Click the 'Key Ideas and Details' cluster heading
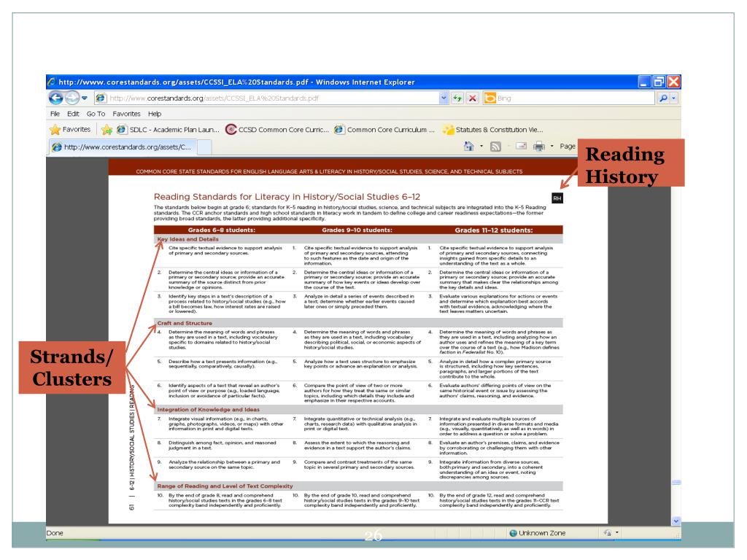This screenshot has height=560, width=747. (187, 239)
